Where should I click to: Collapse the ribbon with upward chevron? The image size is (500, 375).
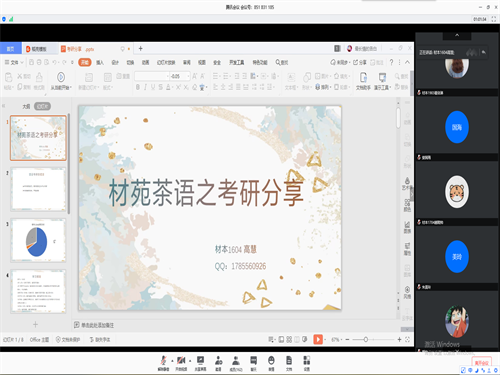pyautogui.click(x=407, y=62)
